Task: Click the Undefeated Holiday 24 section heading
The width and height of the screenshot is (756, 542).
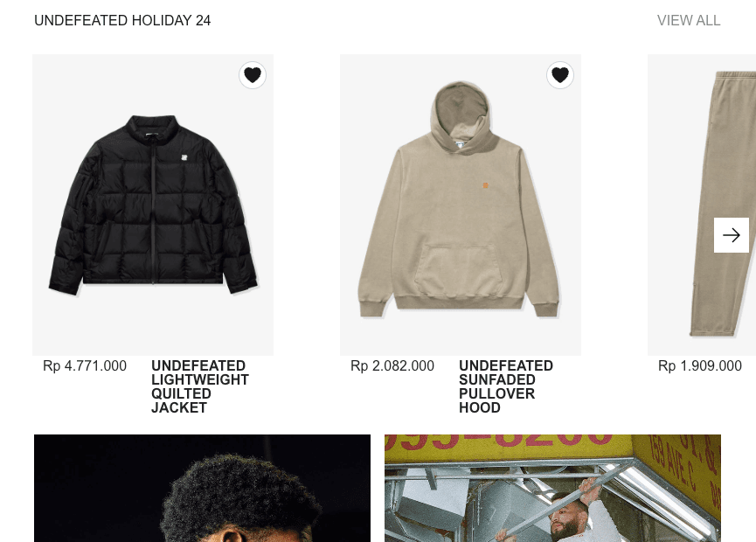Action: [x=122, y=21]
